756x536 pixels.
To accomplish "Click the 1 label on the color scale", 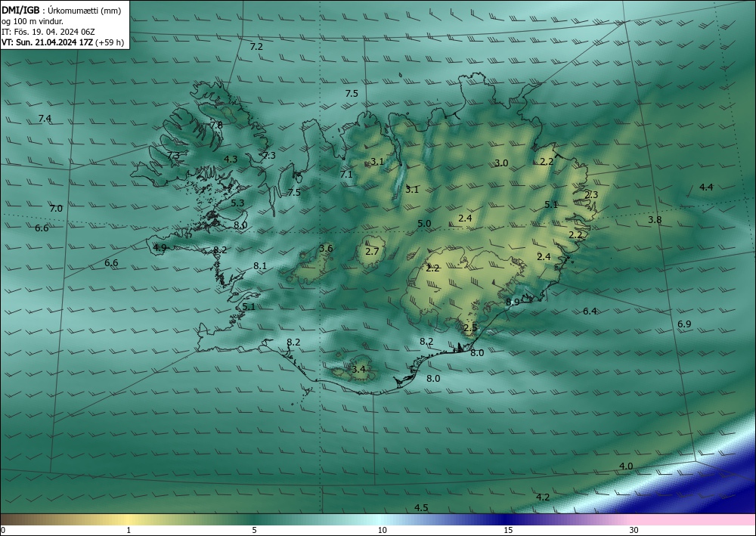I will (x=129, y=530).
